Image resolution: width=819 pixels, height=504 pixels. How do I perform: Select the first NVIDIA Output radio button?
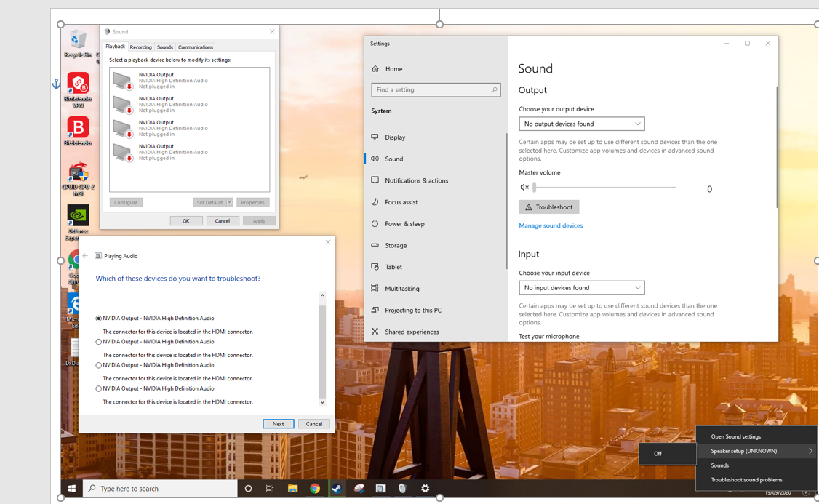[x=99, y=318]
